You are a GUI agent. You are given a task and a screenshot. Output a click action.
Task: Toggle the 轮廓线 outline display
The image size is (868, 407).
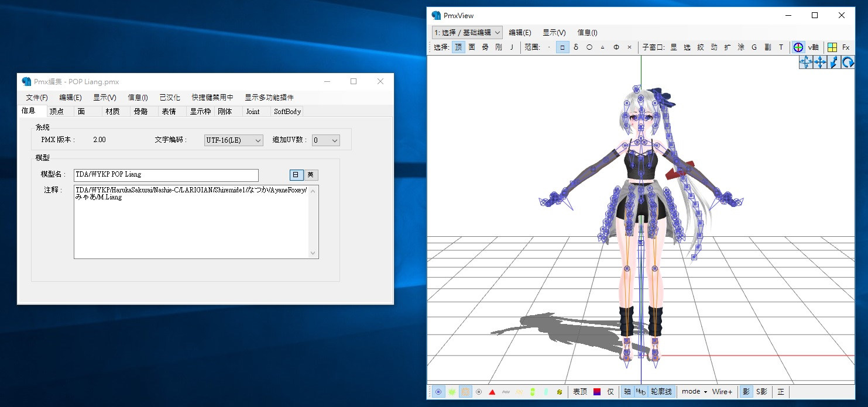[x=661, y=391]
